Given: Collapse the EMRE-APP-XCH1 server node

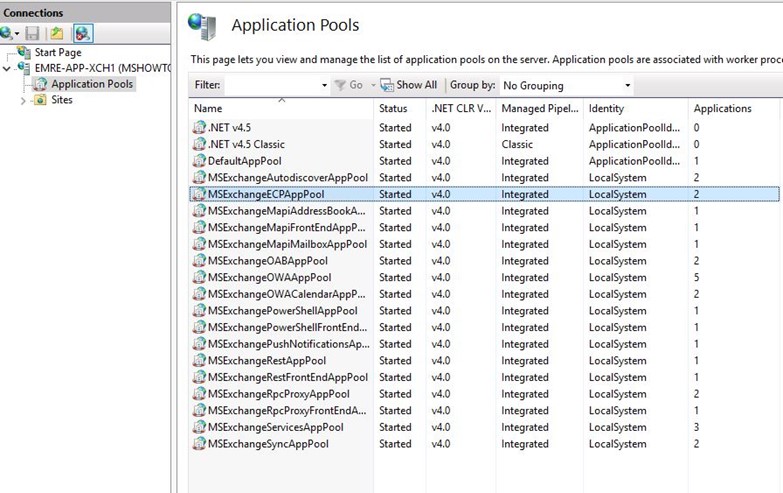Looking at the screenshot, I should pos(6,68).
